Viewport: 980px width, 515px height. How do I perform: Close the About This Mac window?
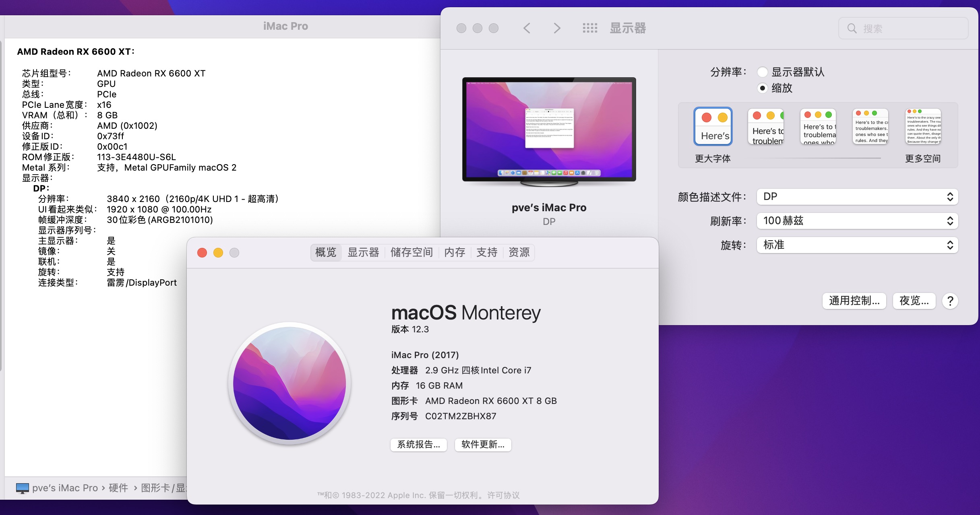click(x=202, y=253)
